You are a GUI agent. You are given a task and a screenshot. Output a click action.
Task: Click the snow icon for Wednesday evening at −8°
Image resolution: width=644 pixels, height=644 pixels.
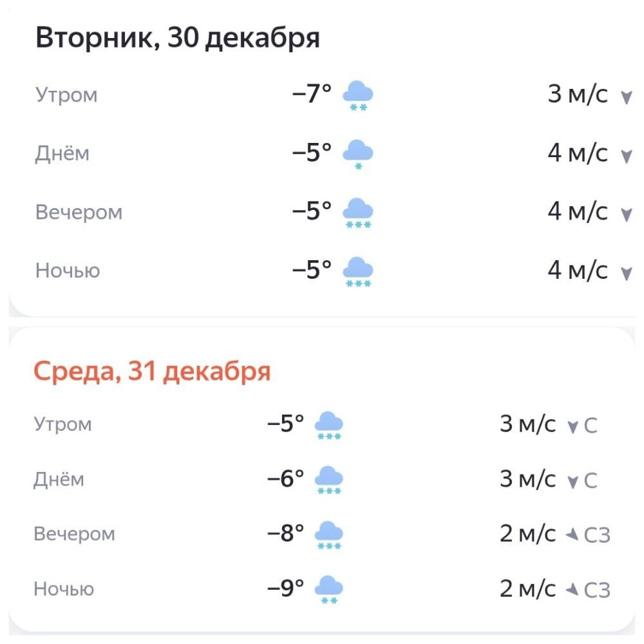pyautogui.click(x=328, y=535)
